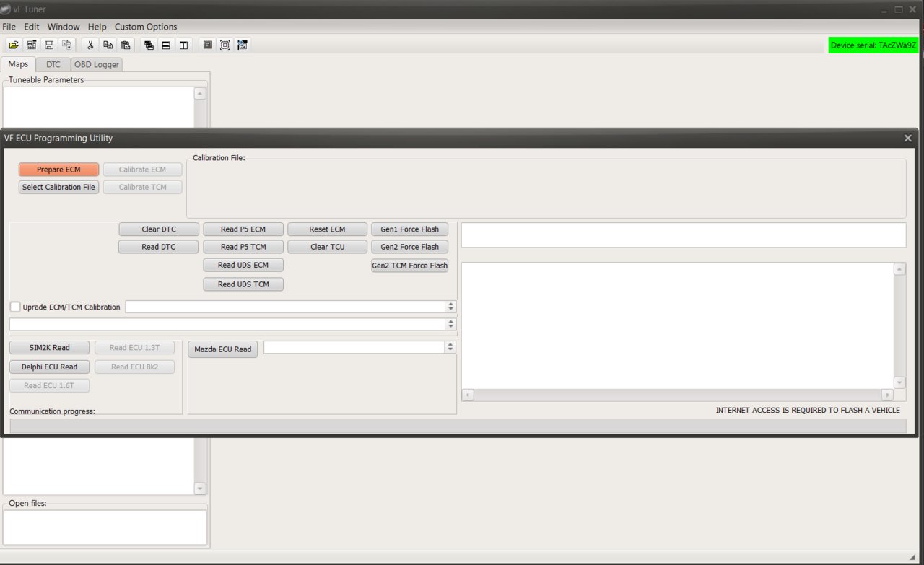The image size is (924, 565).
Task: Click the Communication progress bar
Action: coord(458,426)
